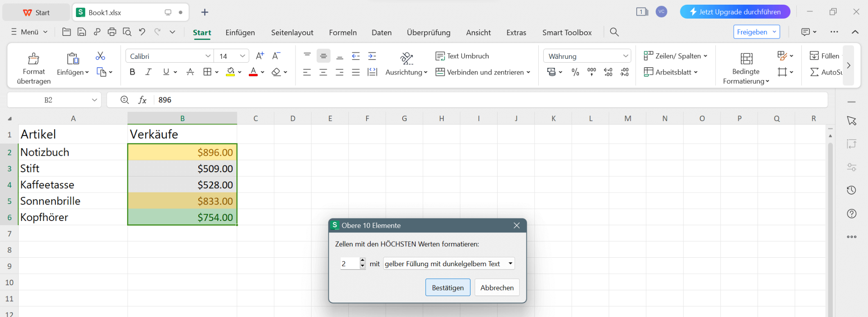Screen dimensions: 868x317
Task: Toggle italic formatting
Action: [x=148, y=72]
